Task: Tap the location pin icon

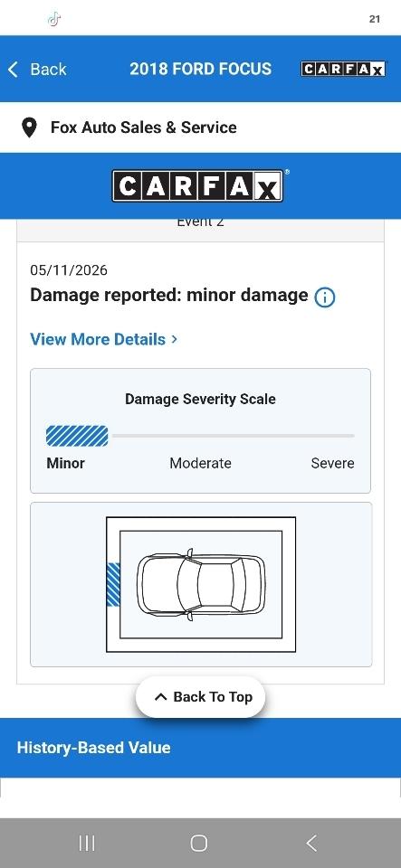Action: pos(29,127)
